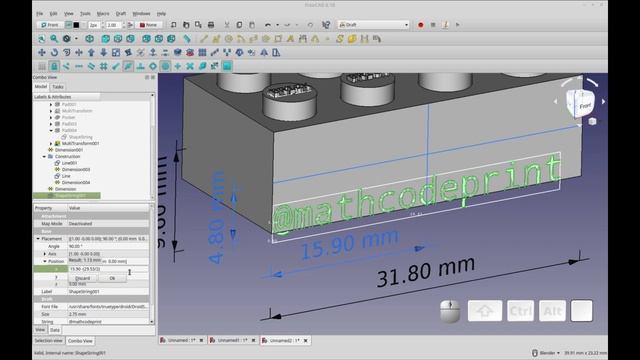Viewport: 640px width, 360px height.
Task: Collapse the Position property
Action: click(45, 261)
